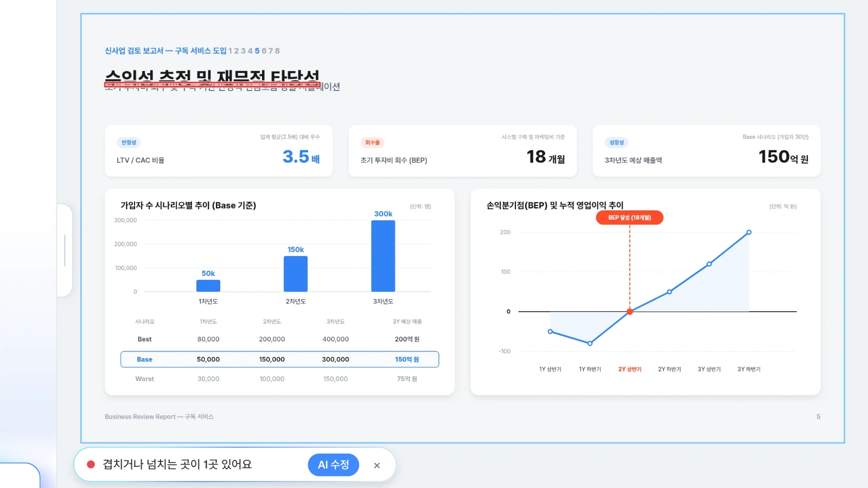
Task: Select the warning text '겹치거나 넘치는 곳이 1곳 있어요'
Action: coord(177,465)
